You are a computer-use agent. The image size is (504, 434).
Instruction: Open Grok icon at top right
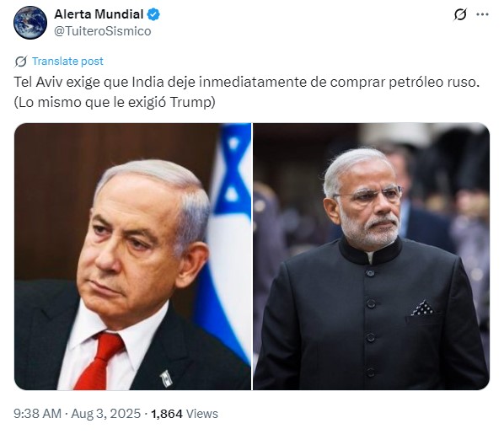[x=460, y=14]
